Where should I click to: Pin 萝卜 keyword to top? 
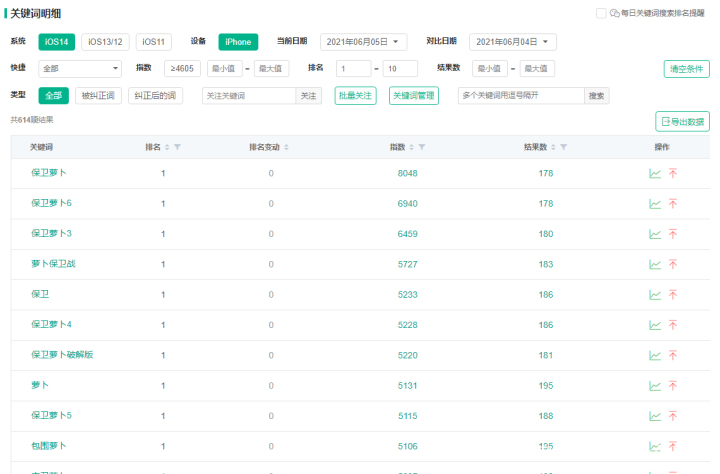coord(673,386)
